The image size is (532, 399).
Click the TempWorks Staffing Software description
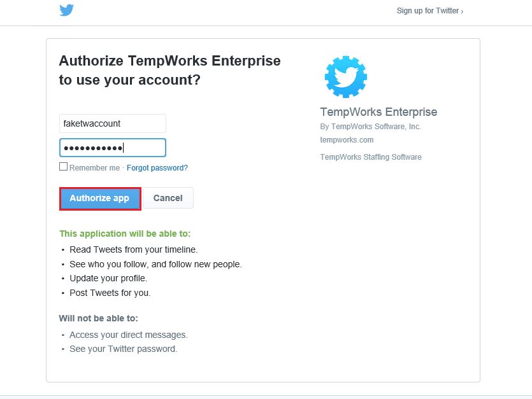[370, 157]
